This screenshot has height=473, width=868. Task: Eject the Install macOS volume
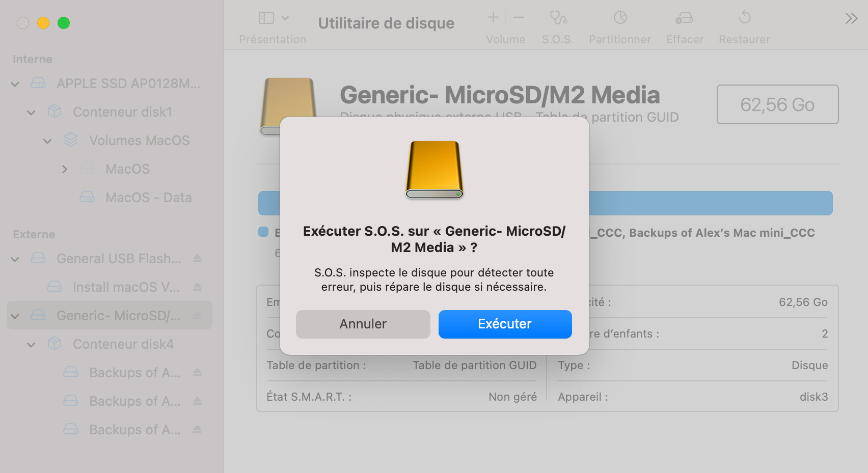click(x=198, y=287)
